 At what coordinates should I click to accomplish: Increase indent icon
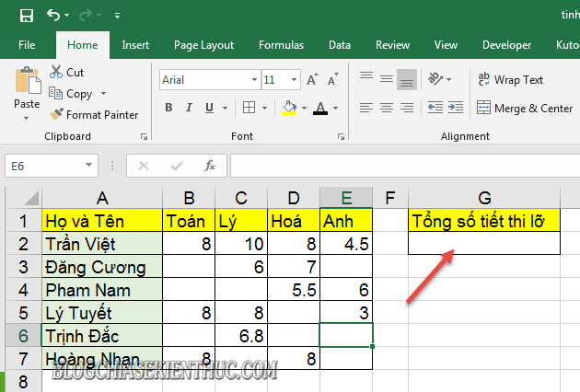click(x=456, y=108)
